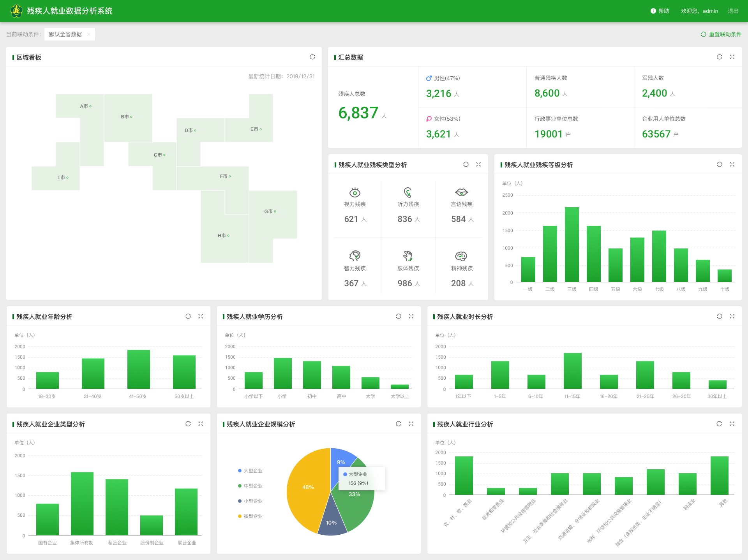The height and width of the screenshot is (560, 748).
Task: Expand the 残疾人就业年龄分析 chart fullscreen
Action: pyautogui.click(x=201, y=316)
